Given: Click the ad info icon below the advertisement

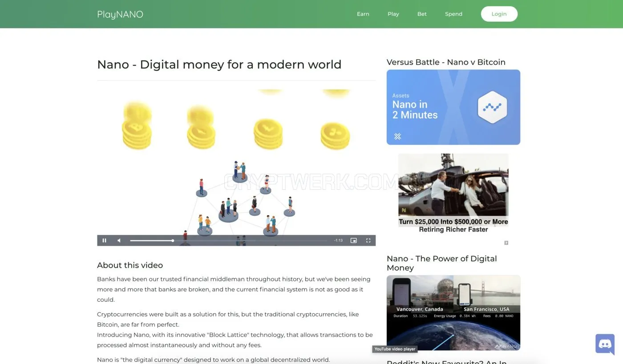Looking at the screenshot, I should tap(506, 243).
